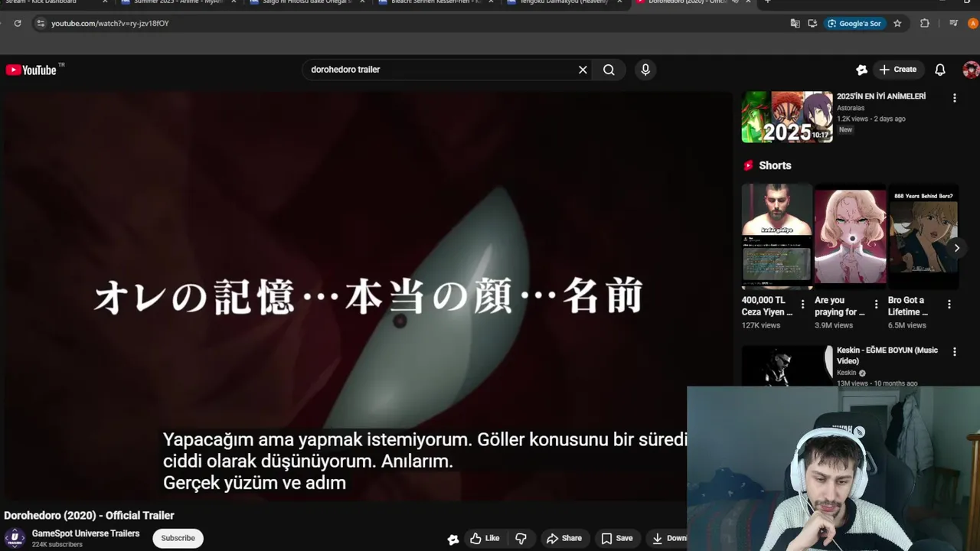980x551 pixels.
Task: Open GameSpot Universe Trailers channel avatar
Action: [15, 538]
